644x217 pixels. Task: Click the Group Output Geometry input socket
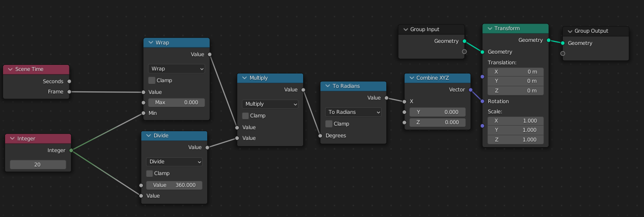[x=562, y=43]
